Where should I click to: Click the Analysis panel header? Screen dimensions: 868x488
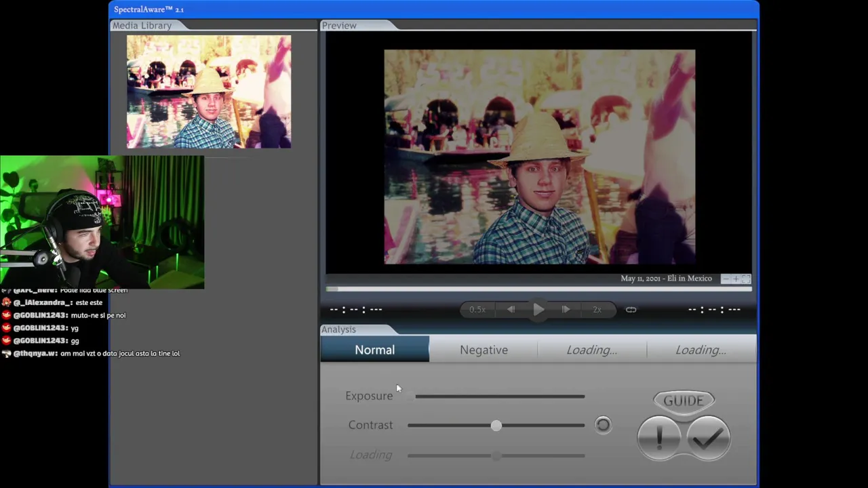(x=338, y=329)
